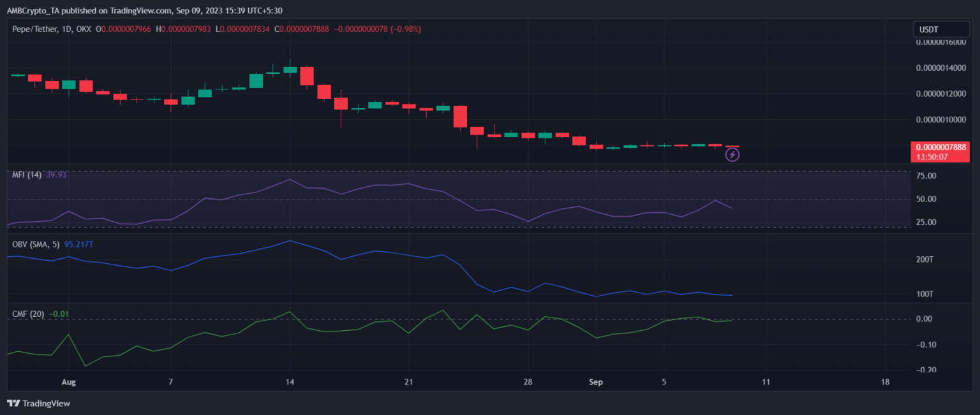Click the Sep label on the date axis
980x415 pixels.
click(596, 382)
